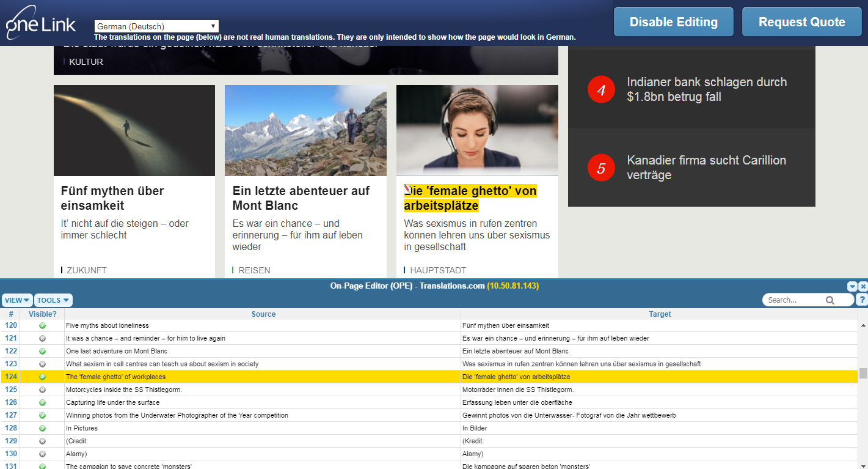Click the red number 5 badge
Viewport: 868px width, 469px height.
[x=600, y=168]
